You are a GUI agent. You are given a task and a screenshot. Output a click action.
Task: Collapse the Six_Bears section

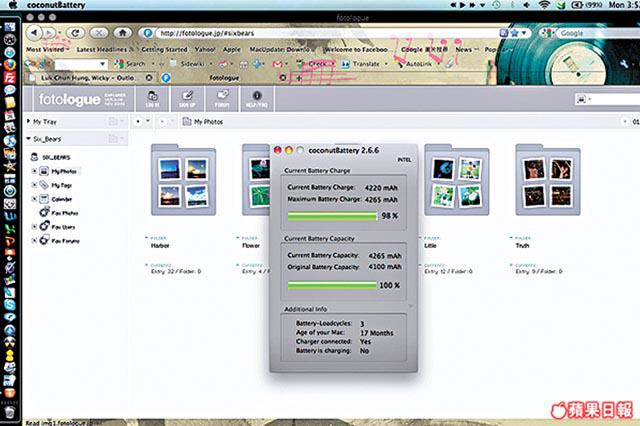[28, 139]
